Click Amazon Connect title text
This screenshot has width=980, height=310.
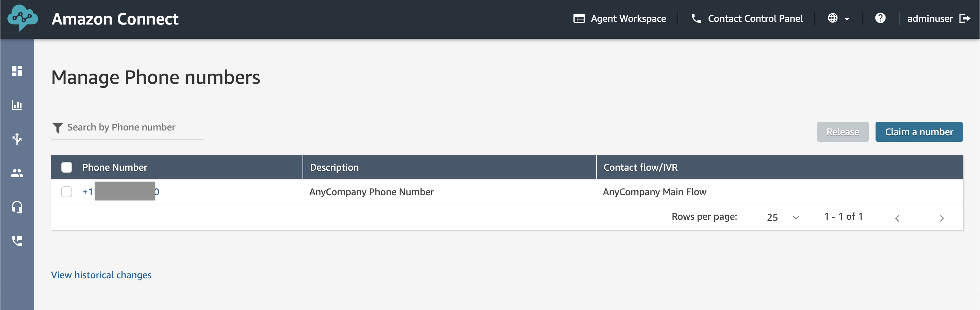pos(115,19)
